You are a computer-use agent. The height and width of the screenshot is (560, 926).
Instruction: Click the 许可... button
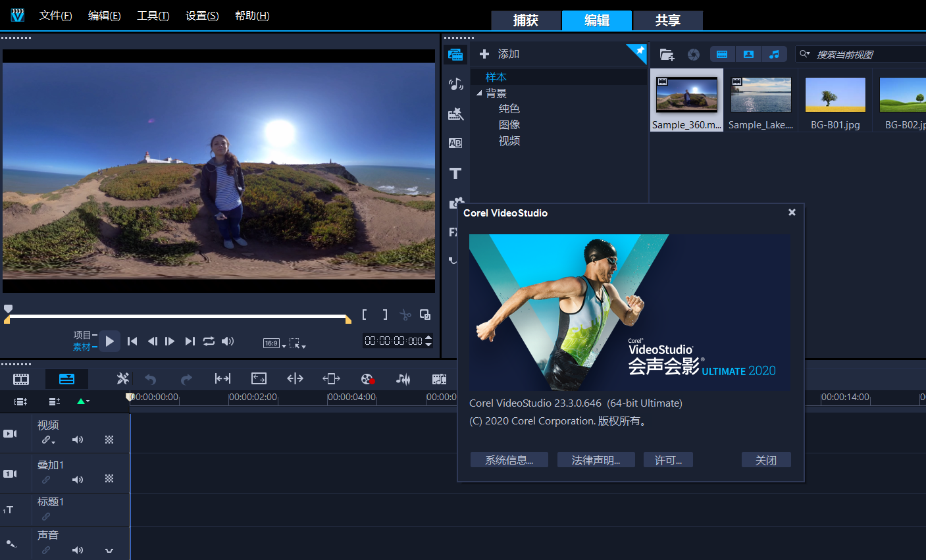pyautogui.click(x=668, y=460)
